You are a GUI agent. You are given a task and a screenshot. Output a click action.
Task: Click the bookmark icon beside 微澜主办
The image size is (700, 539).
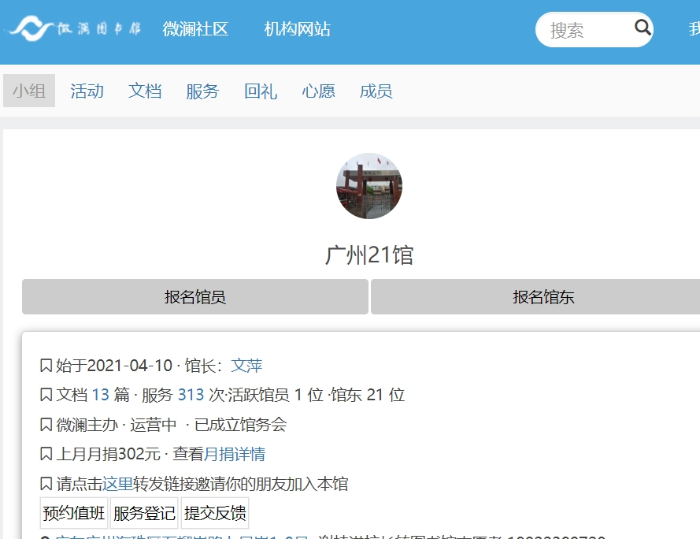click(45, 425)
